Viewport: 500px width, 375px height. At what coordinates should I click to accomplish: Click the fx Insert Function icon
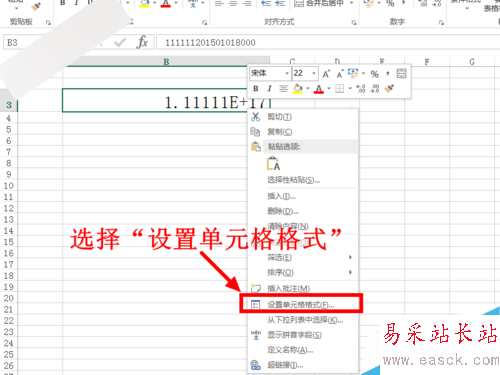(142, 42)
